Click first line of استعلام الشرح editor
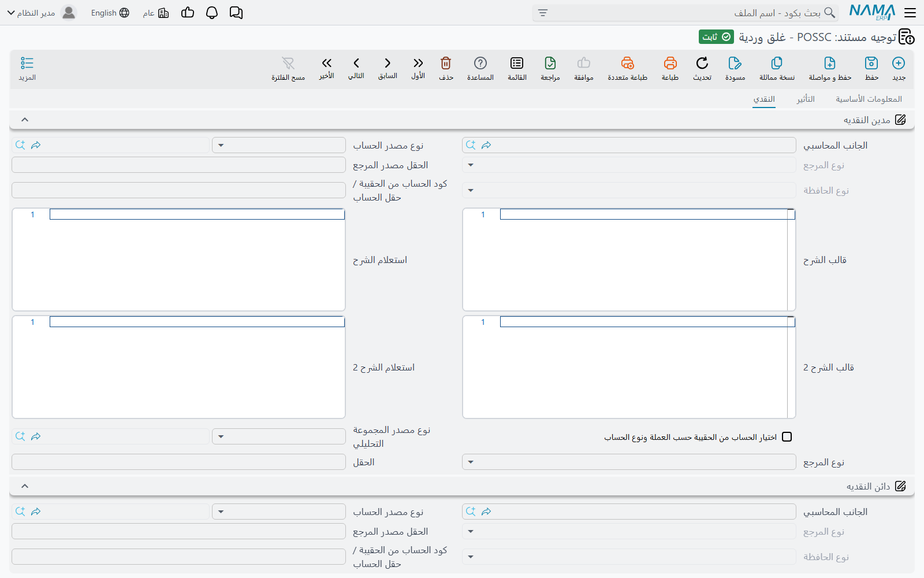 pos(197,214)
